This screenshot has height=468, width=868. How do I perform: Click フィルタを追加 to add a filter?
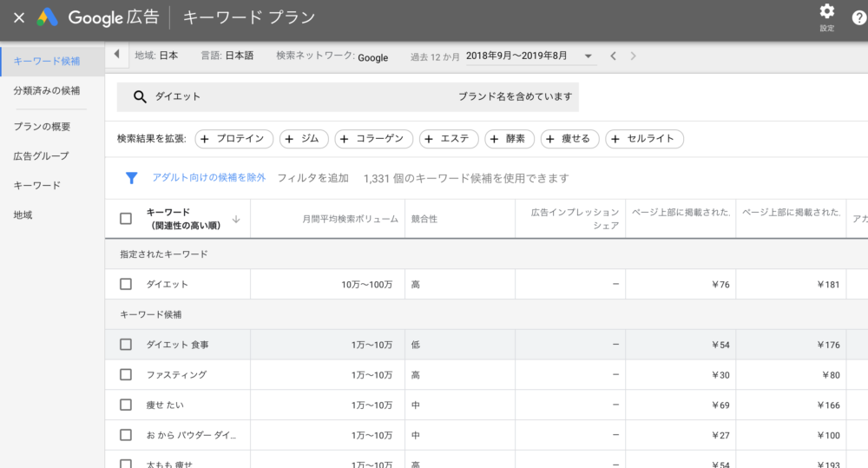pyautogui.click(x=312, y=178)
